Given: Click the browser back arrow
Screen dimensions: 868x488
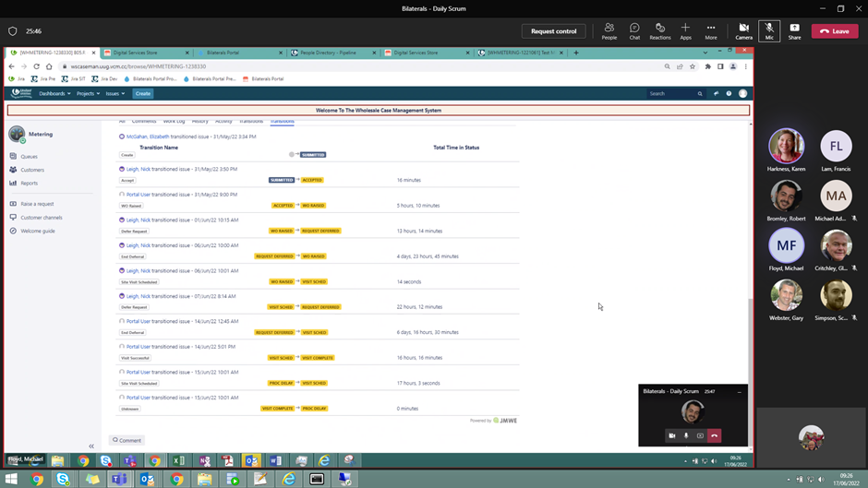Looking at the screenshot, I should coord(12,66).
